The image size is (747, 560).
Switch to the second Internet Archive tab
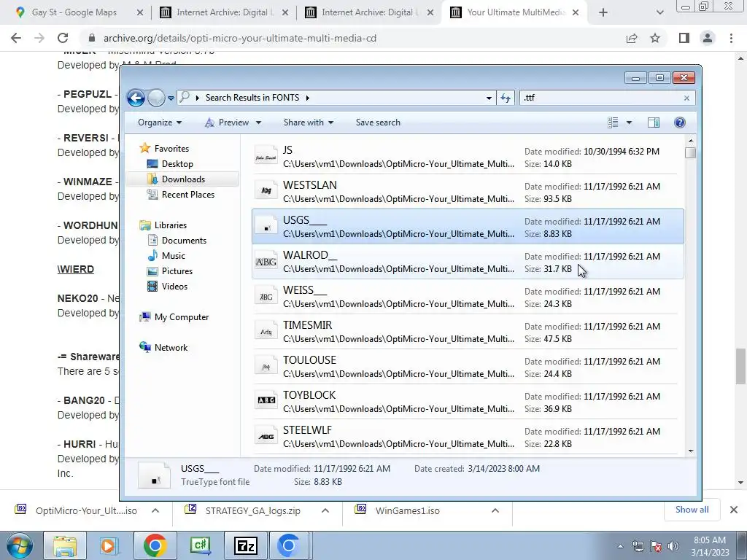point(368,12)
